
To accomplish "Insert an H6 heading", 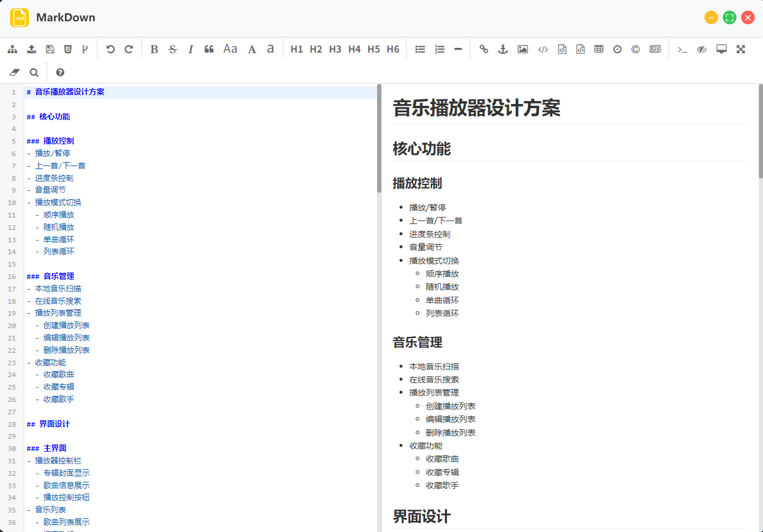I will click(x=393, y=50).
